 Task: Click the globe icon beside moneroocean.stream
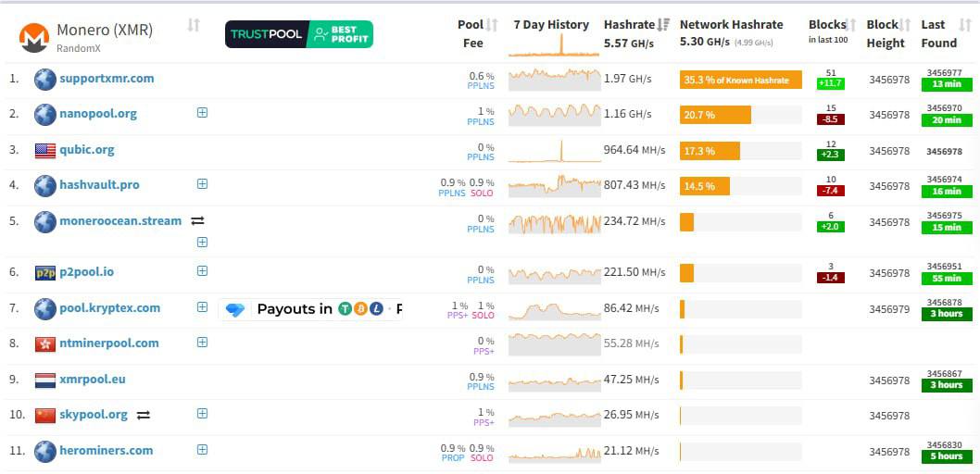click(x=45, y=221)
